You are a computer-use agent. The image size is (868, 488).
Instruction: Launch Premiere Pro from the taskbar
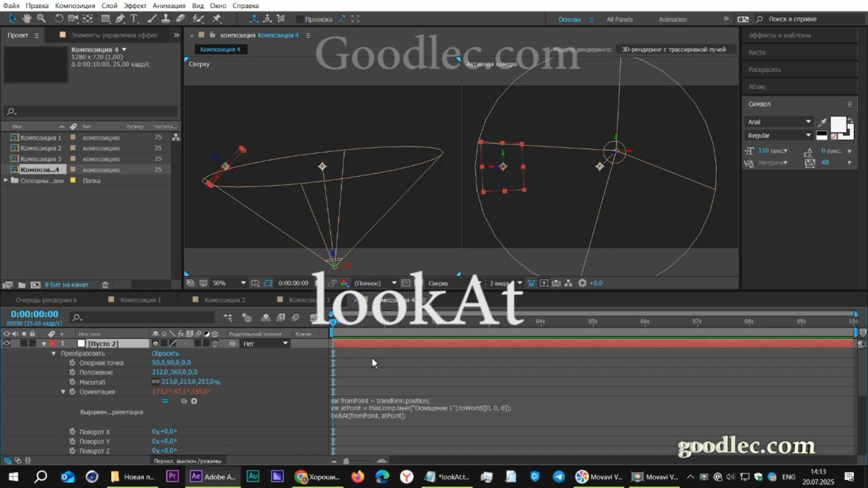click(172, 477)
